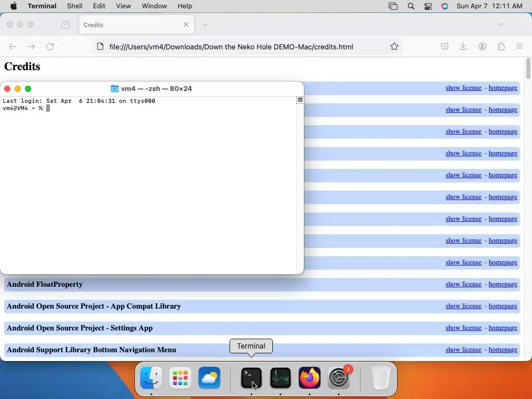Screen dimensions: 532x399
Task: Click the menu bar date and time
Action: tap(489, 6)
